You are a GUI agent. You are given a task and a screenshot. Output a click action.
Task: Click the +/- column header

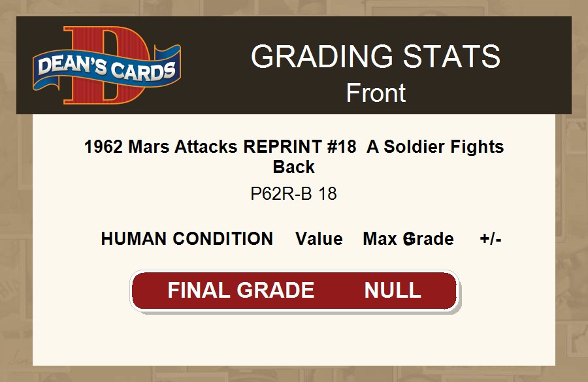[x=490, y=239]
